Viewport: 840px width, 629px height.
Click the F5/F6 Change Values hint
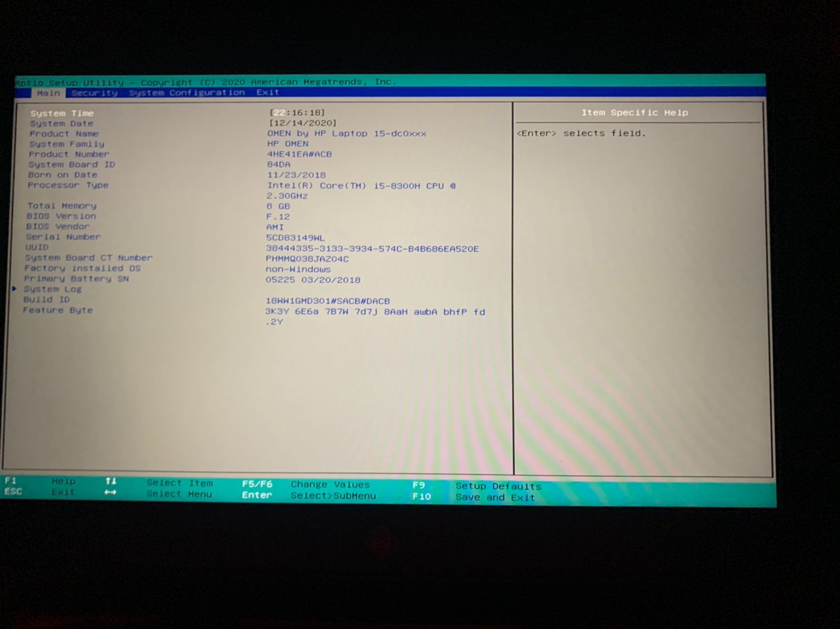coord(306,484)
